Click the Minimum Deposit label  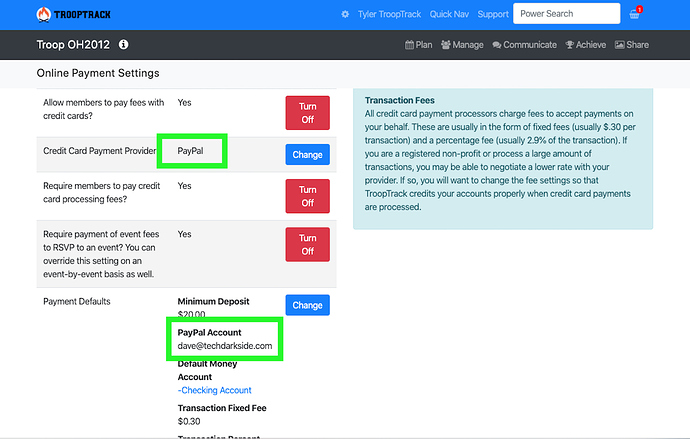coord(213,301)
